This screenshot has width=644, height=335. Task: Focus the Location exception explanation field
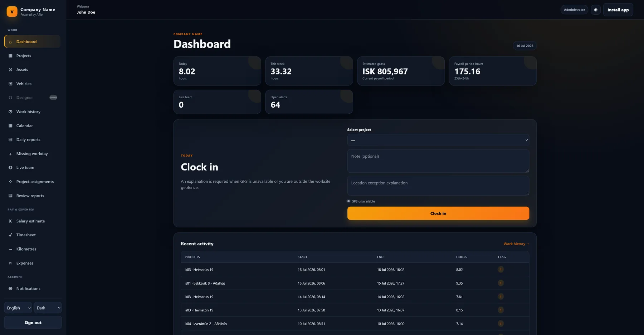[x=438, y=186]
